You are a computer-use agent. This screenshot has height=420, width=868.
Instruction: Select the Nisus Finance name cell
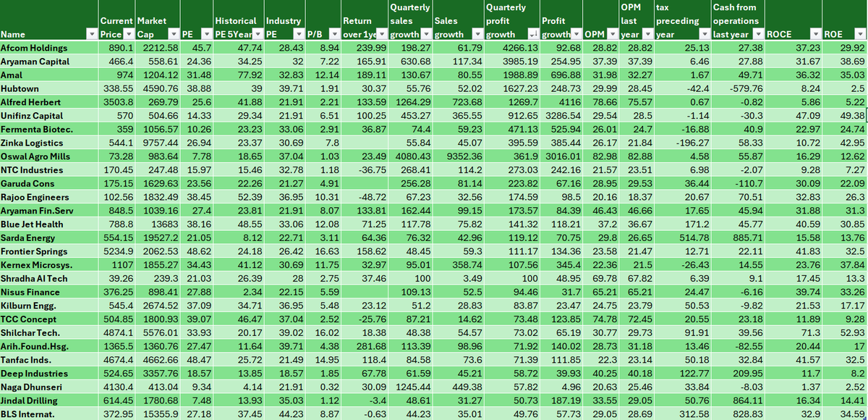49,292
